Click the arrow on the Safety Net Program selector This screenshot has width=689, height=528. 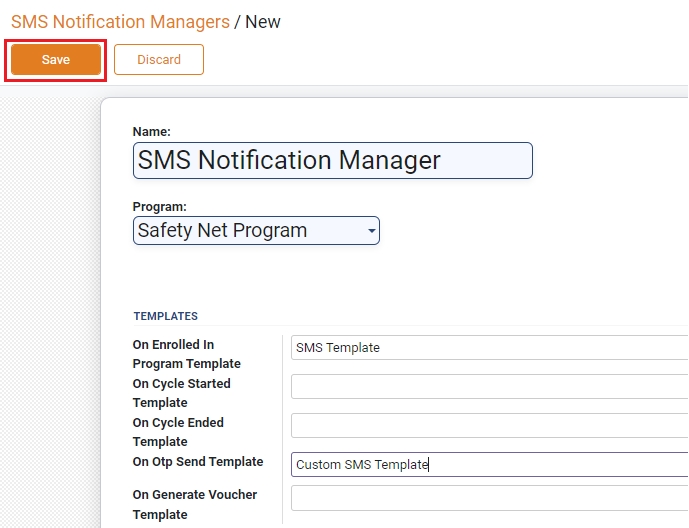371,231
